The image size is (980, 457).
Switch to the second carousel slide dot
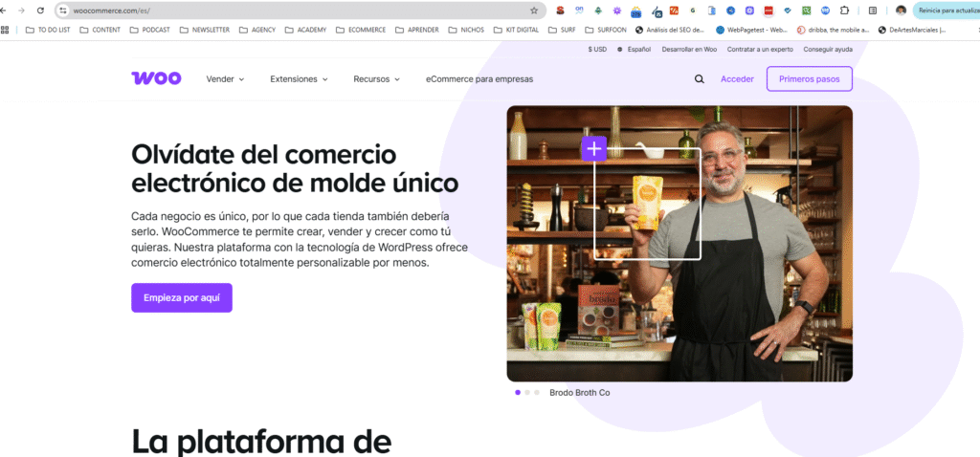(527, 392)
